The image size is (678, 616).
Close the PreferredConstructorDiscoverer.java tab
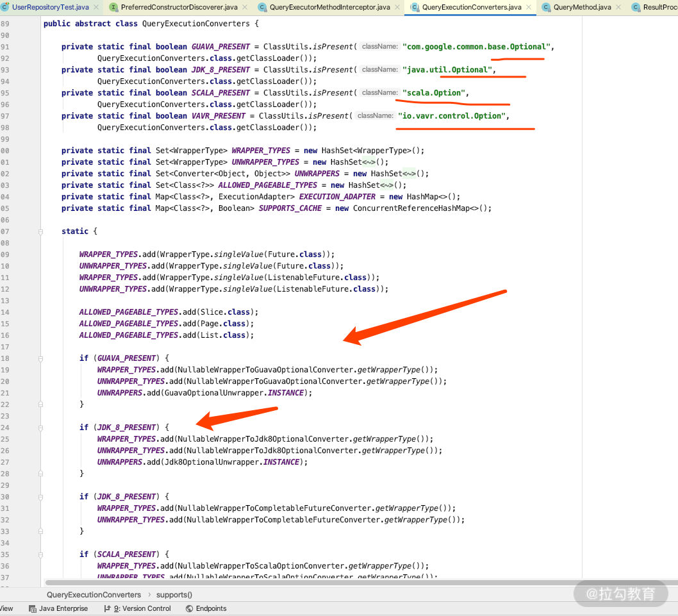(x=245, y=7)
